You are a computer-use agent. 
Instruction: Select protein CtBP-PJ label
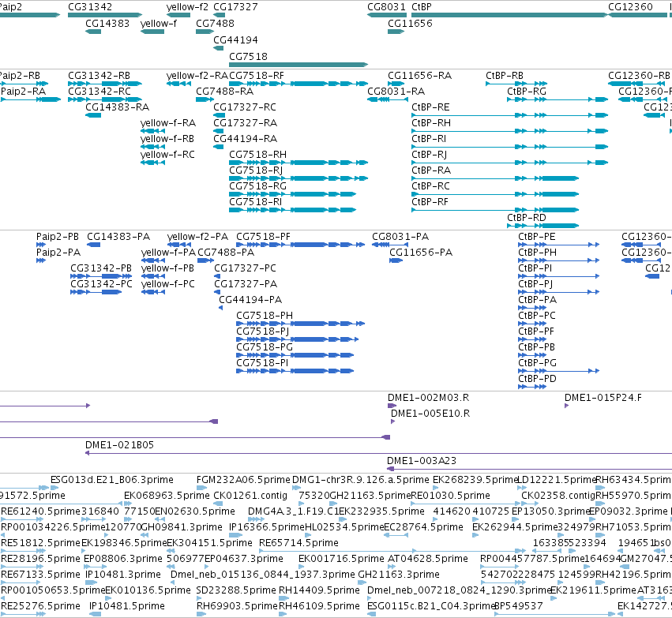point(535,284)
